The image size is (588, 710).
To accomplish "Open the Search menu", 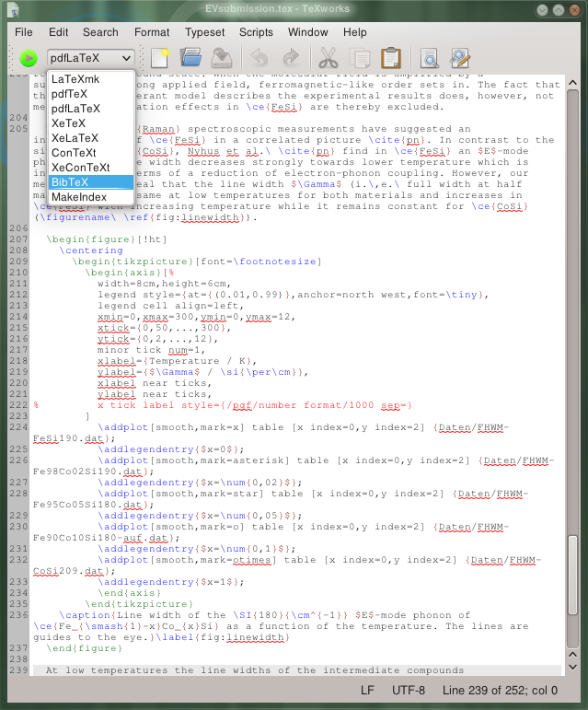I will coord(100,32).
